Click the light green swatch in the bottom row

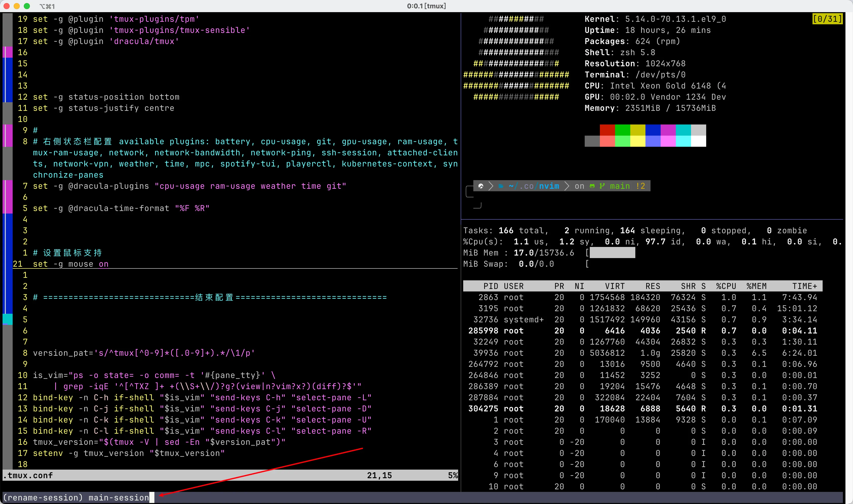(623, 141)
